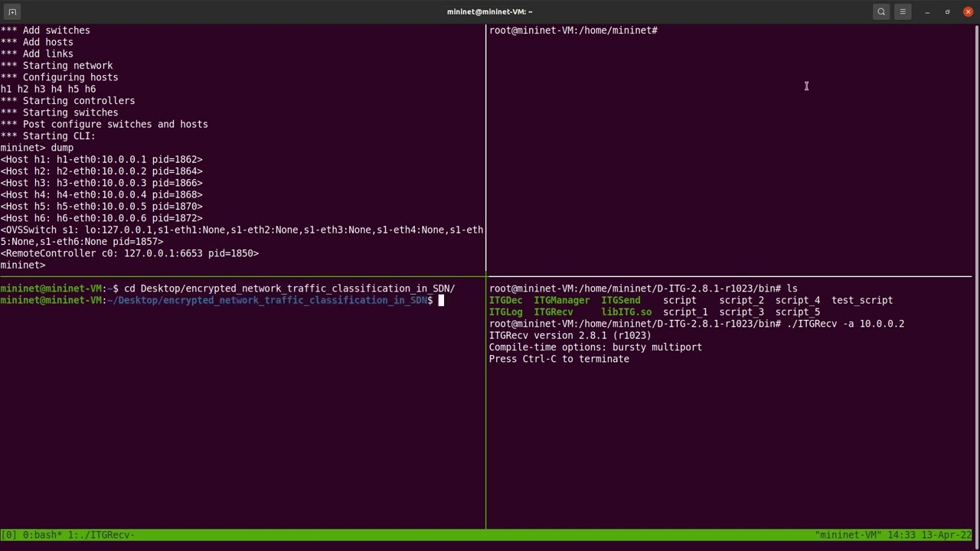
Task: Click the window title 'mininet@mininet-VM: ~'
Action: pos(490,11)
